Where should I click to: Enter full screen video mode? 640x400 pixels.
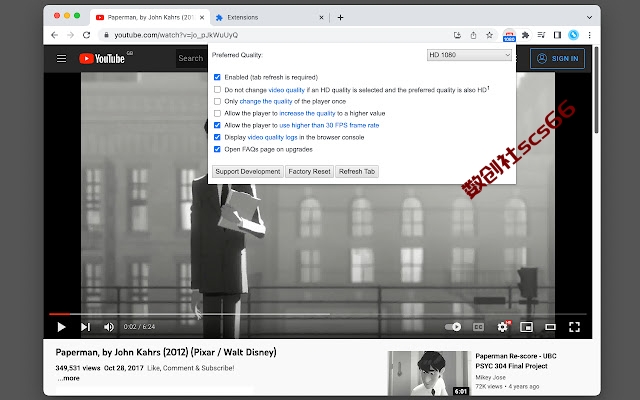pyautogui.click(x=574, y=327)
